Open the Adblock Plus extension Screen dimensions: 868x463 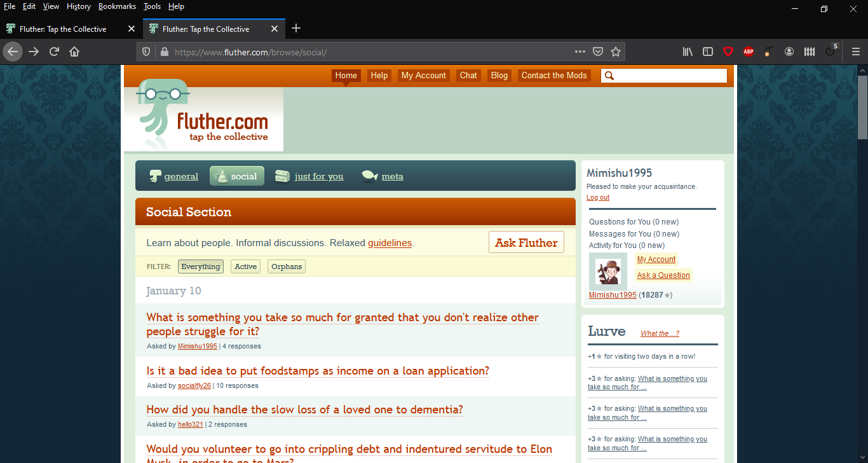pos(749,52)
